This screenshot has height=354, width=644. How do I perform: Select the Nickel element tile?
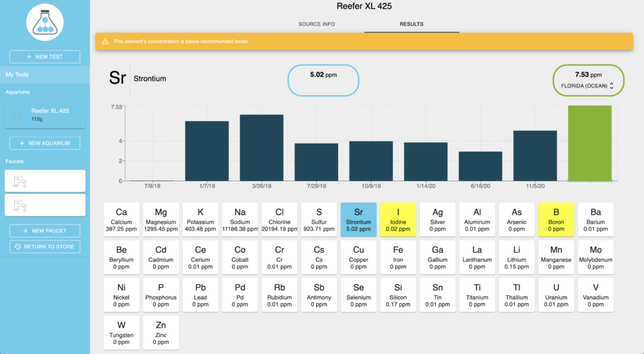coord(121,295)
